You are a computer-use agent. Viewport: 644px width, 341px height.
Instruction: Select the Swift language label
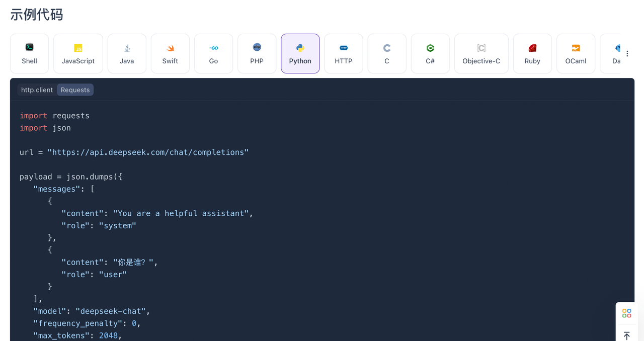pyautogui.click(x=170, y=61)
